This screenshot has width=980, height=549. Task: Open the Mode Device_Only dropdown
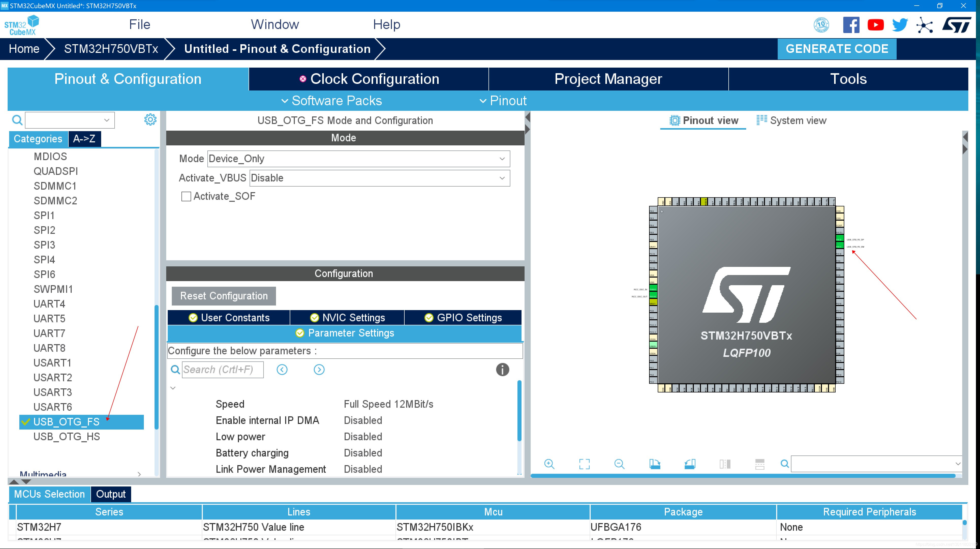pyautogui.click(x=358, y=159)
